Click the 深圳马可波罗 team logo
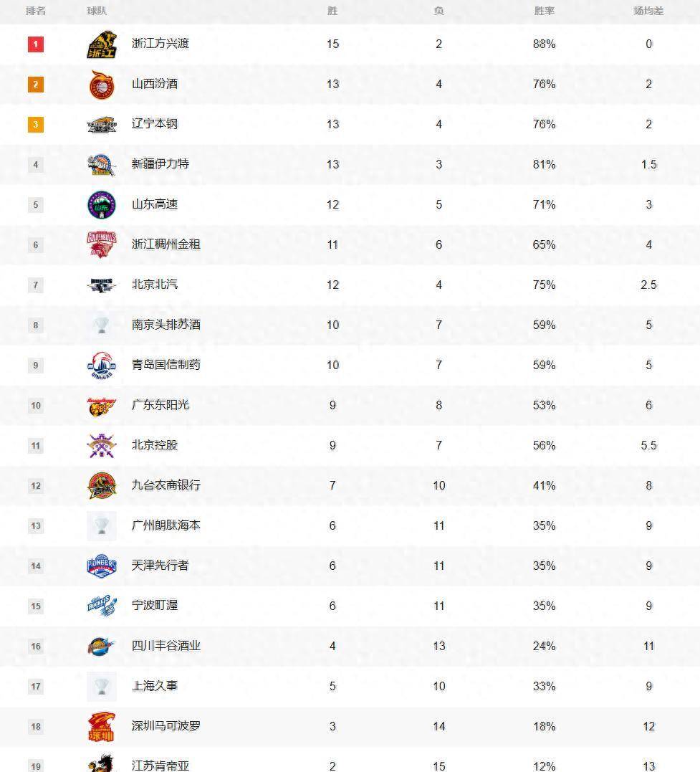This screenshot has width=700, height=772. coord(102,727)
